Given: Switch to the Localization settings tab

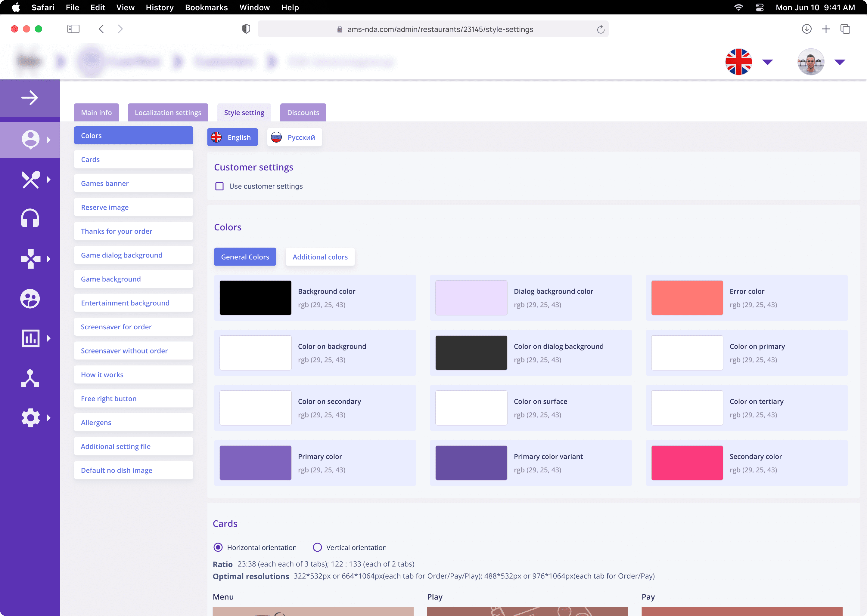Looking at the screenshot, I should pos(168,113).
